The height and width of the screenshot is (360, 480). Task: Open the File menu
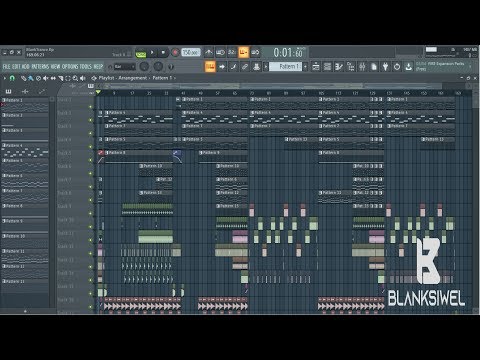[x=7, y=67]
